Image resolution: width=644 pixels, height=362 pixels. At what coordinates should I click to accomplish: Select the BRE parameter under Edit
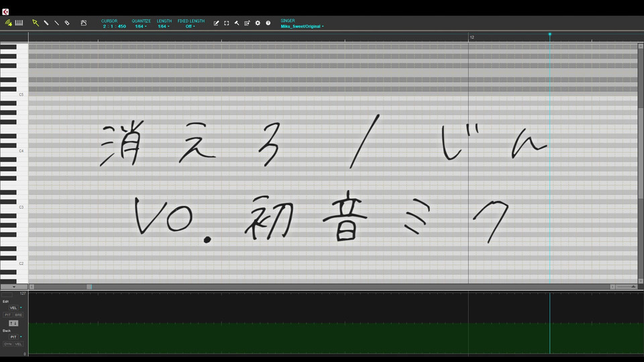(x=19, y=315)
